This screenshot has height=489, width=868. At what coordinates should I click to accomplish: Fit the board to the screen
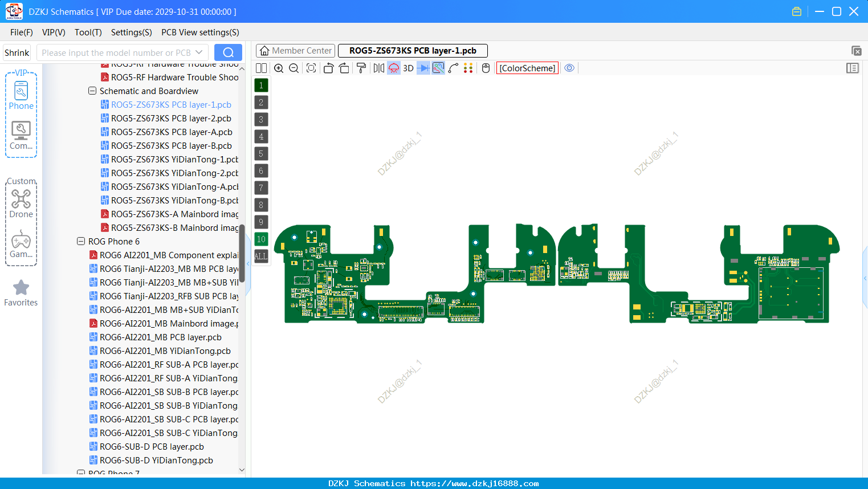click(311, 68)
